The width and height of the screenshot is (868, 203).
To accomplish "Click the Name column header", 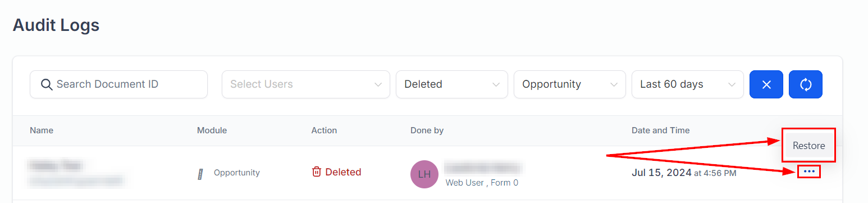I will pyautogui.click(x=42, y=130).
